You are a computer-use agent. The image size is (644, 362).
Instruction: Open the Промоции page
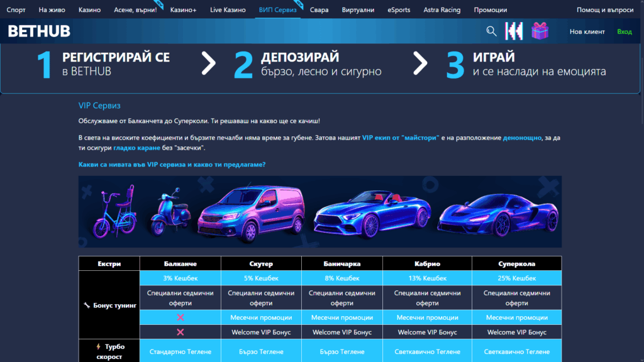coord(491,9)
